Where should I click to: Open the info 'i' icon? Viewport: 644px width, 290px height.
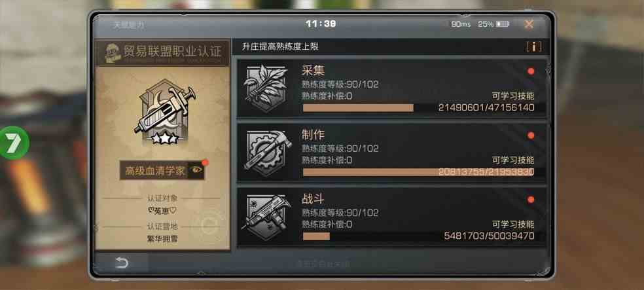pos(533,47)
